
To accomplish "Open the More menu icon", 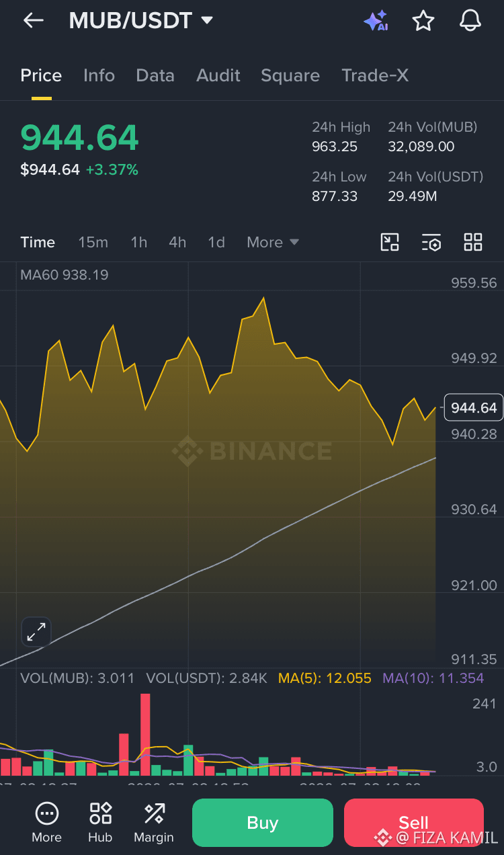I will [46, 822].
